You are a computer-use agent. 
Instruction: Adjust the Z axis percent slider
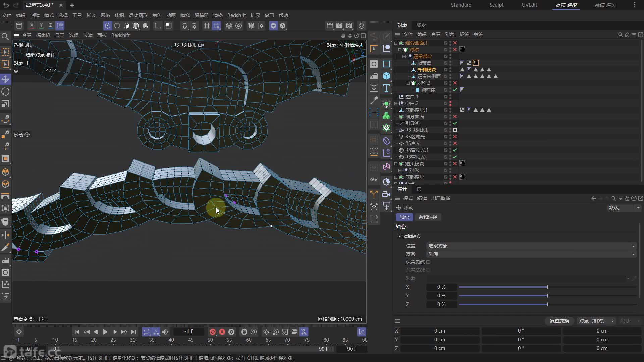click(547, 304)
